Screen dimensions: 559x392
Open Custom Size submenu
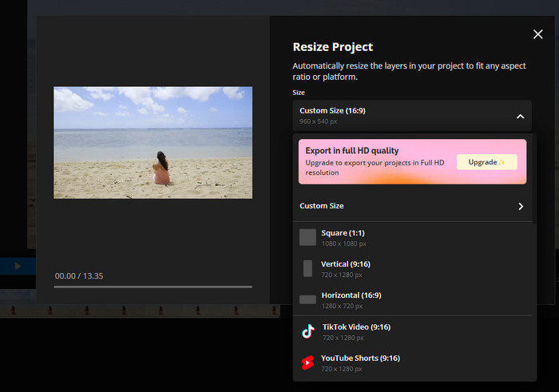[412, 206]
